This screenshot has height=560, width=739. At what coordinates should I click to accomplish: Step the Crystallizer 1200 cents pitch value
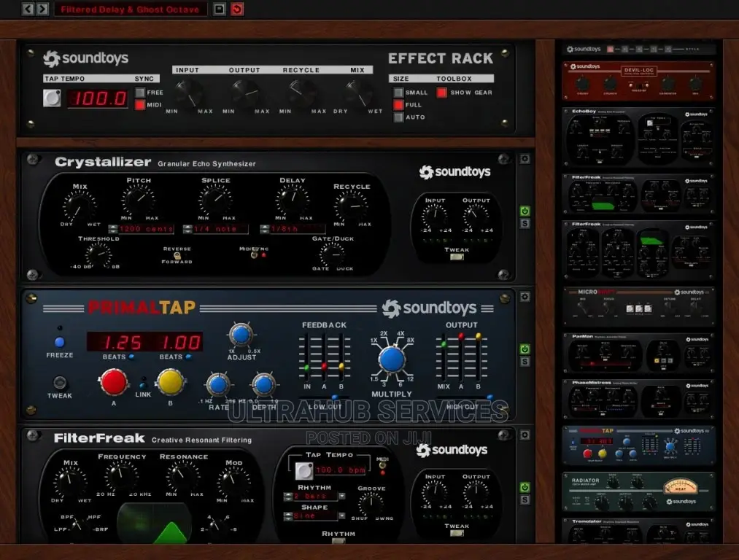coord(113,229)
